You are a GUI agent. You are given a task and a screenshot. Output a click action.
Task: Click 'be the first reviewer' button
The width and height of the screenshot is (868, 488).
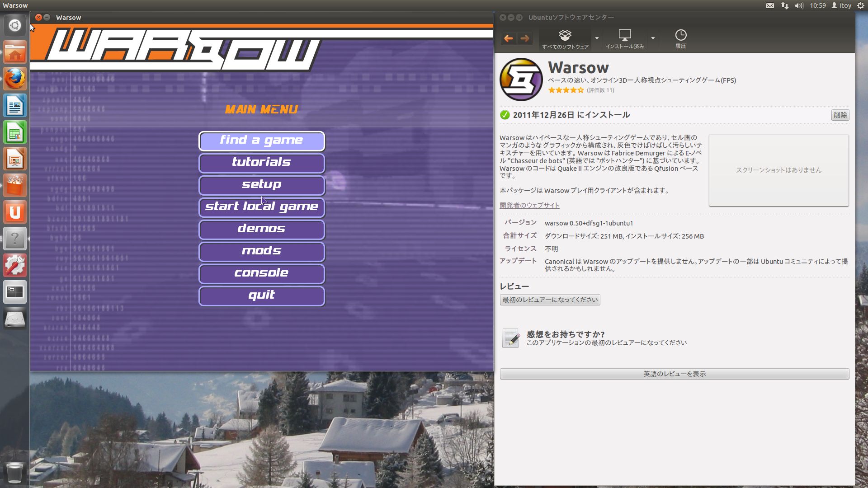pyautogui.click(x=550, y=300)
